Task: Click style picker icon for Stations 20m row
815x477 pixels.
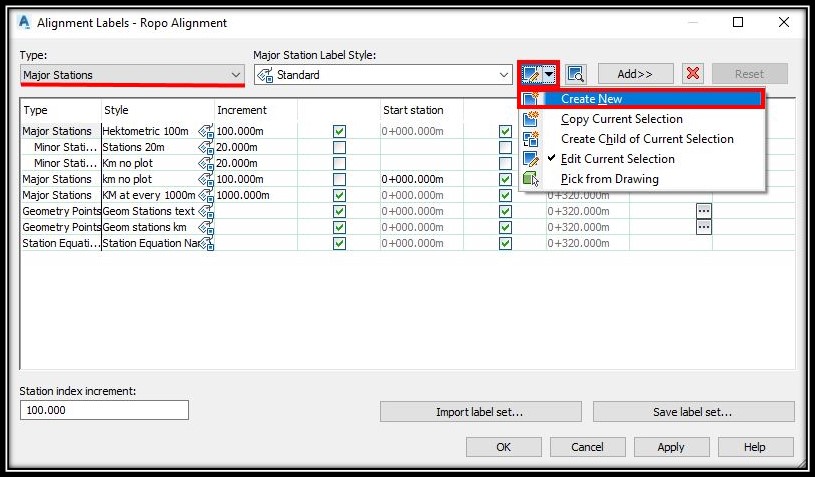Action: point(206,148)
